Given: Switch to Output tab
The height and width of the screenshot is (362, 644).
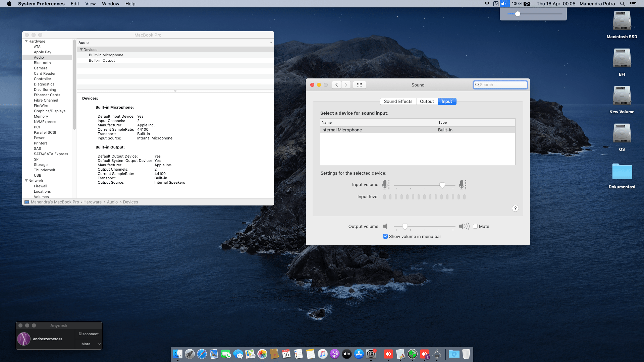Looking at the screenshot, I should [427, 102].
